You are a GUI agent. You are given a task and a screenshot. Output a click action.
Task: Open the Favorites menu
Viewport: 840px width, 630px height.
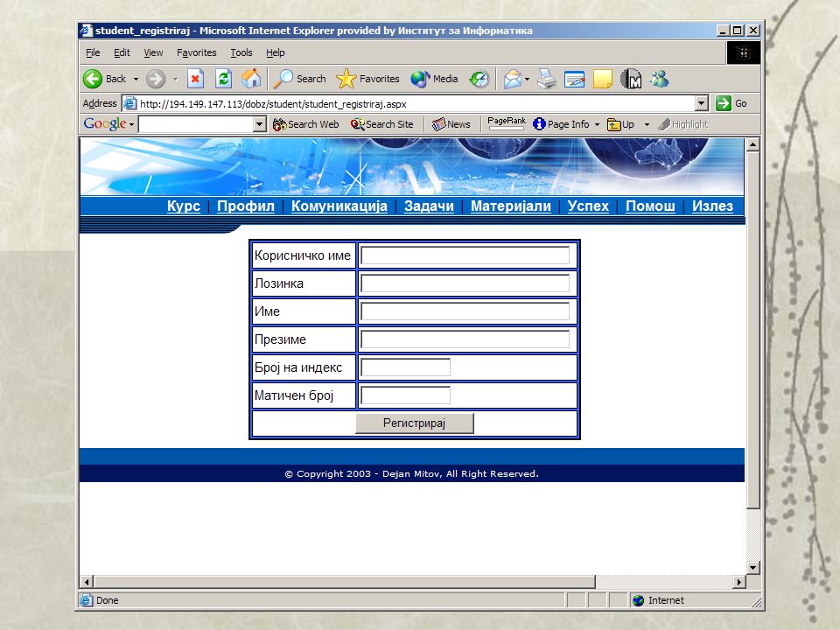pyautogui.click(x=197, y=52)
